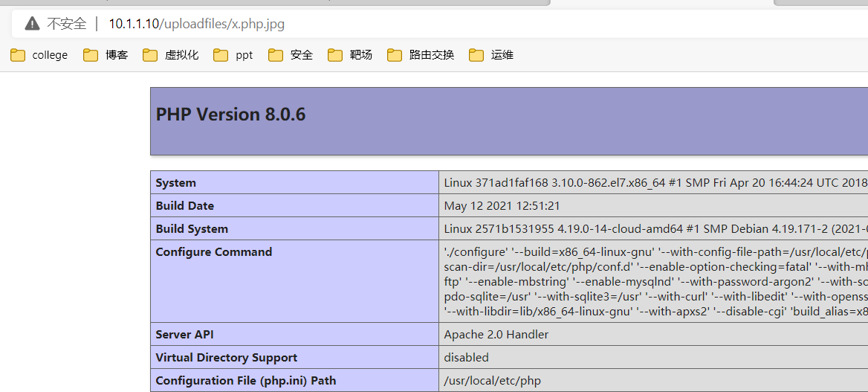Click the Virtual Directory Support label
This screenshot has height=392, width=868.
227,358
